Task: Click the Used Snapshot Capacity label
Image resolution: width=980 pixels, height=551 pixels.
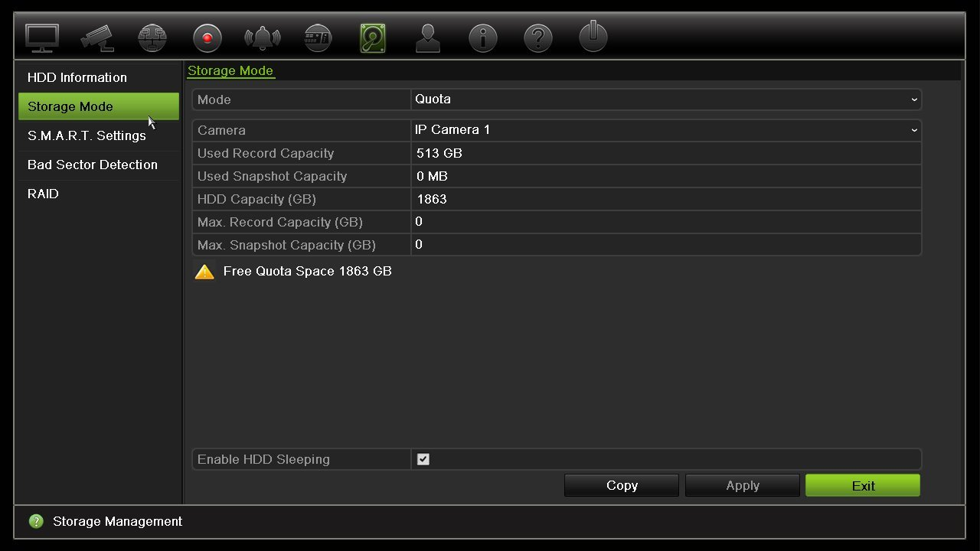Action: coord(272,176)
